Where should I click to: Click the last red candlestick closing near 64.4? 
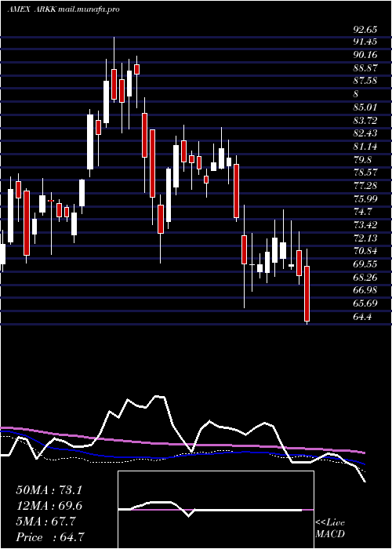point(307,293)
